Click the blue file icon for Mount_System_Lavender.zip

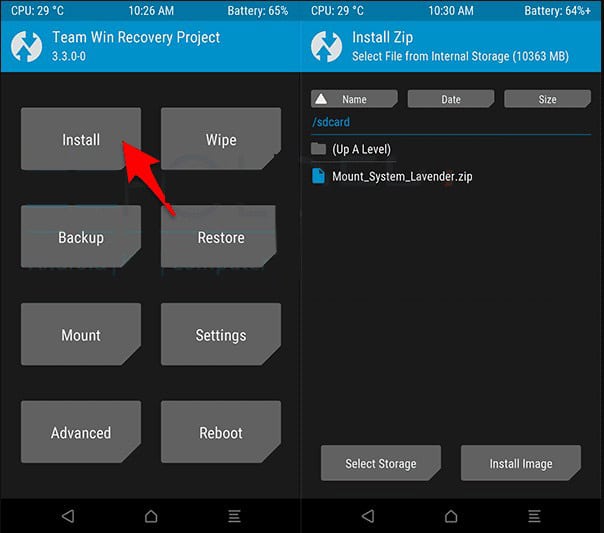(318, 176)
